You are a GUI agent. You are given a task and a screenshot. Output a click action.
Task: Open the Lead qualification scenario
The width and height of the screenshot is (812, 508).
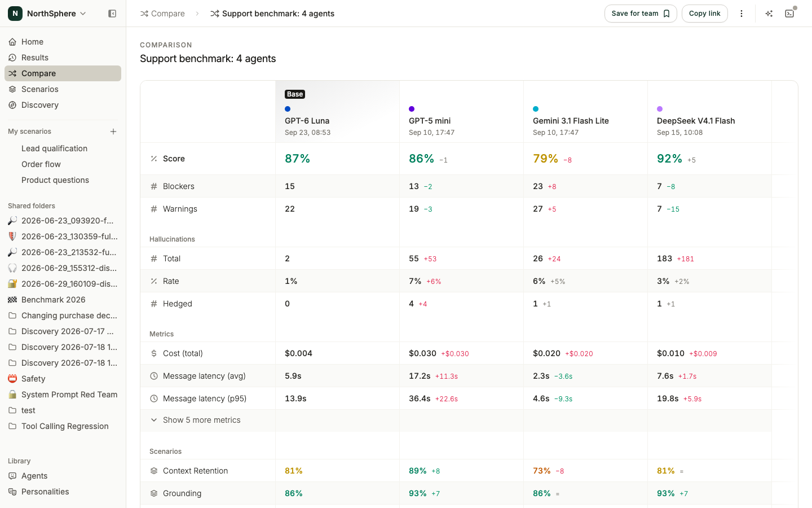tap(63, 148)
